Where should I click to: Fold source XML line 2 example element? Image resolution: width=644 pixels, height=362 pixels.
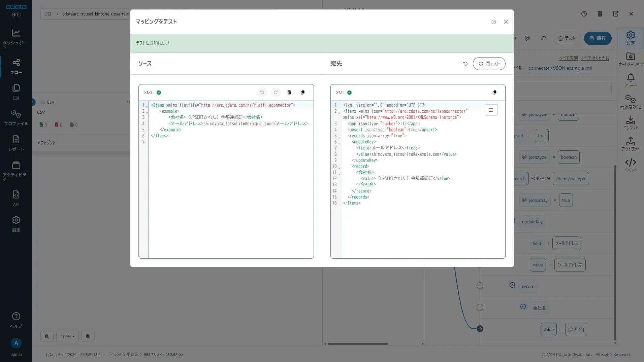coord(147,112)
